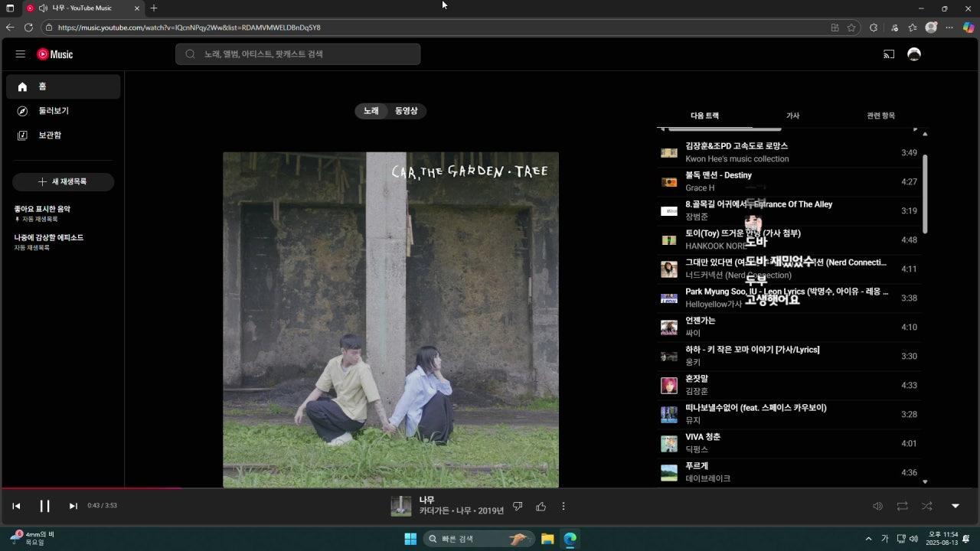
Task: Open 보관함 in the sidebar
Action: [63, 135]
